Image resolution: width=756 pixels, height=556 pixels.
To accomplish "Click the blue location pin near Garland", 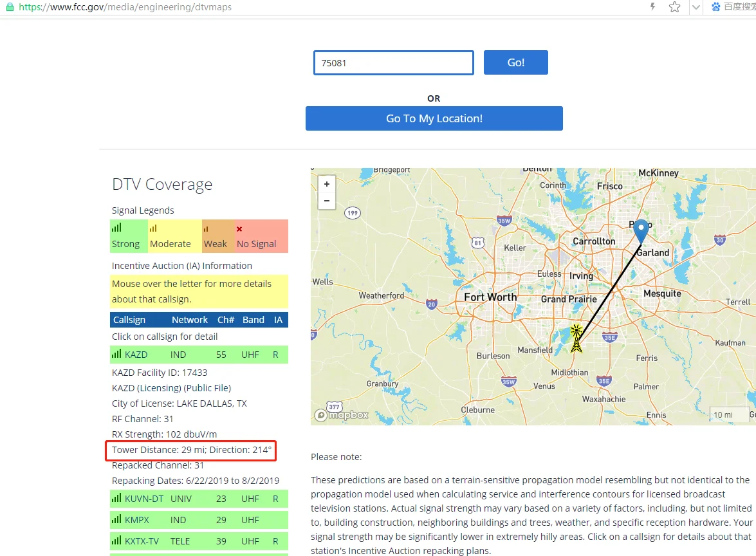I will [641, 231].
